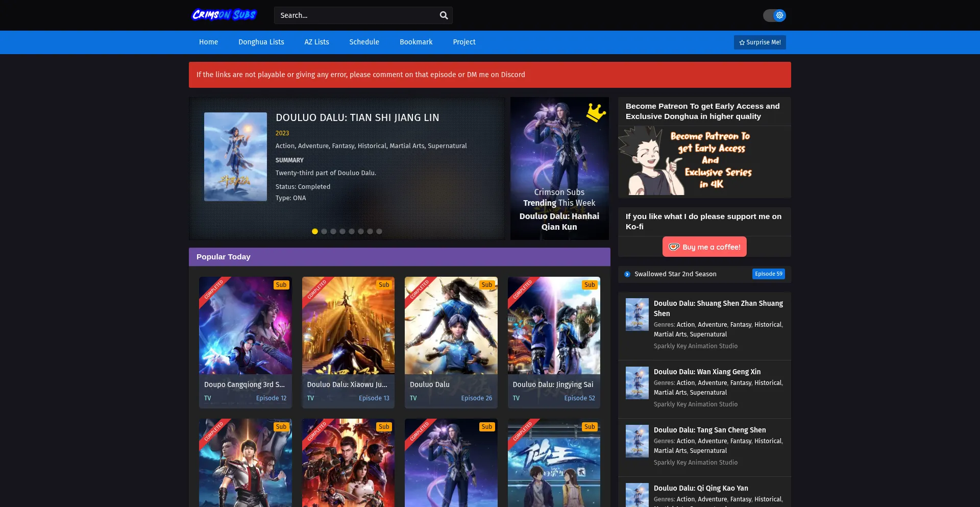Viewport: 980px width, 507px height.
Task: Open the Bookmark page
Action: point(416,42)
